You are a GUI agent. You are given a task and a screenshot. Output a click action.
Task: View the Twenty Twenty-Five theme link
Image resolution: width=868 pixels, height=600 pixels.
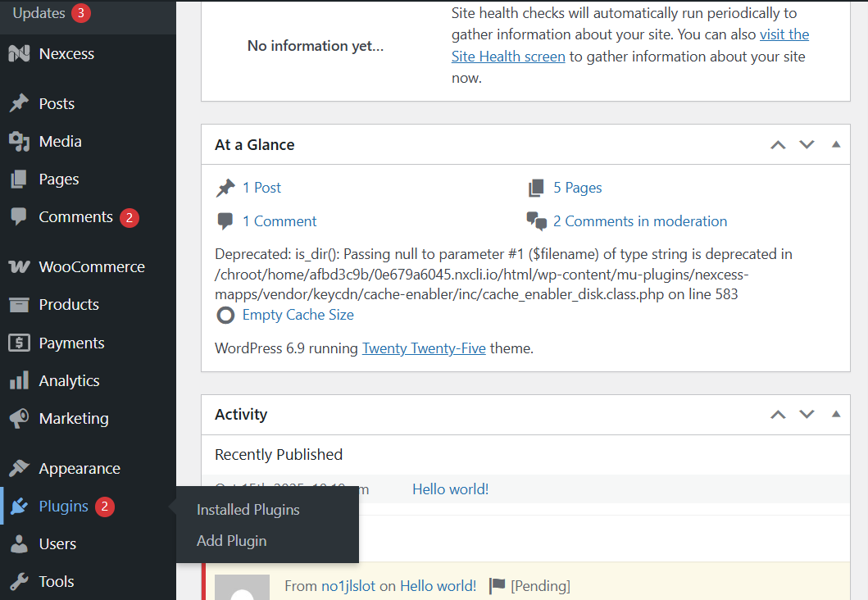point(424,348)
